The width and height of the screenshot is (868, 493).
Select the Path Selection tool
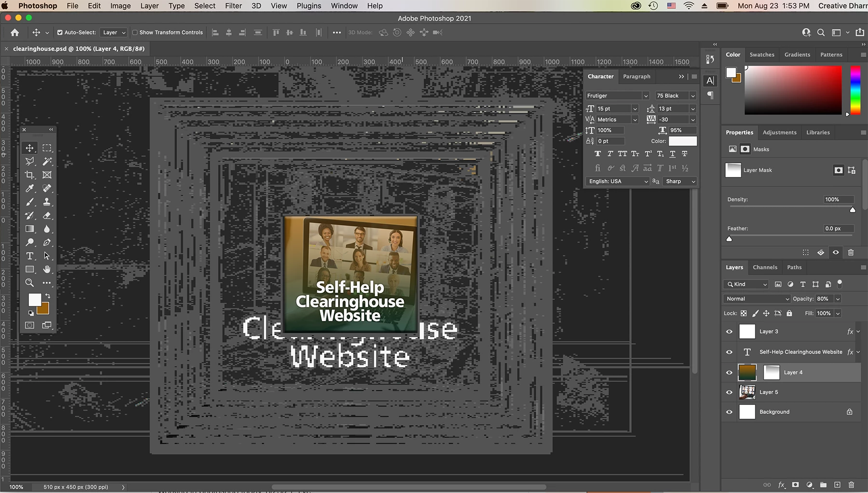(47, 256)
